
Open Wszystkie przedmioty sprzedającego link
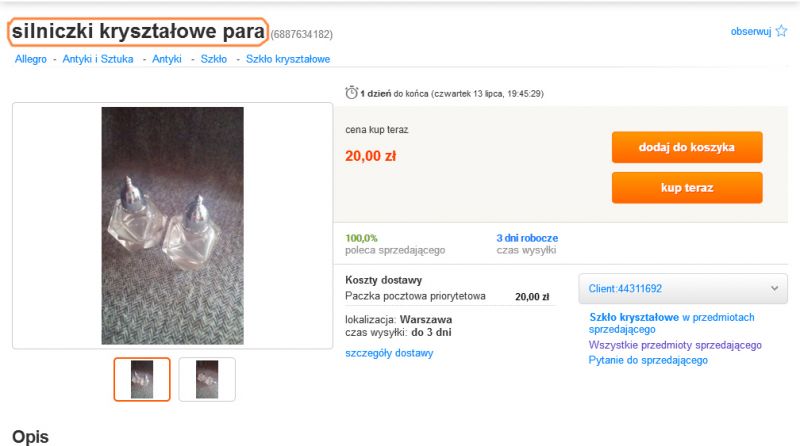[675, 345]
